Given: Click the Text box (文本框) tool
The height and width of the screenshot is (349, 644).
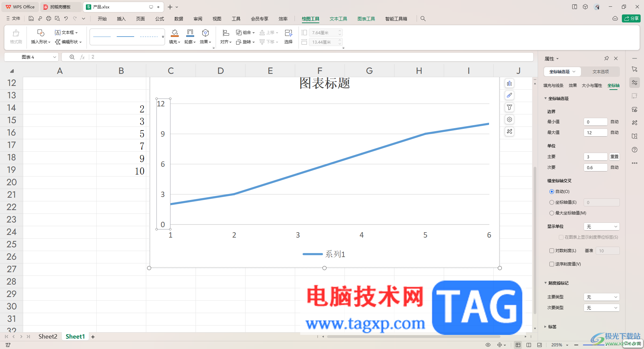Looking at the screenshot, I should click(x=66, y=33).
